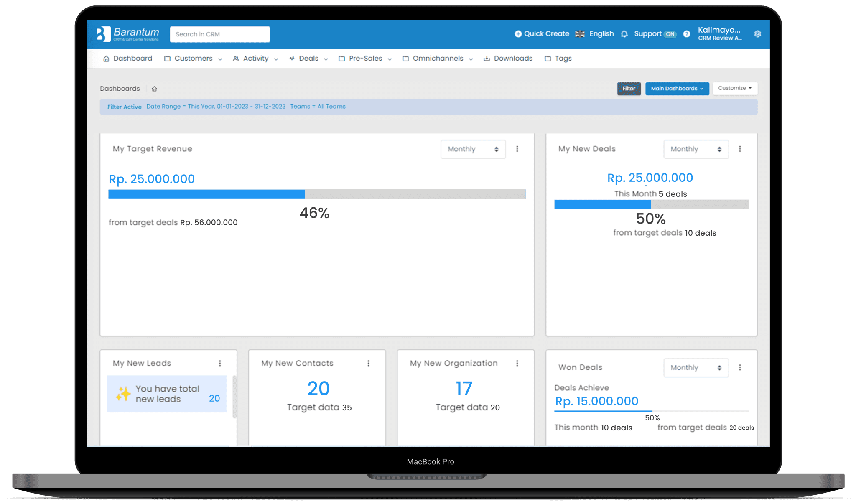The width and height of the screenshot is (856, 504).
Task: Open the settings gear icon
Action: (x=758, y=34)
